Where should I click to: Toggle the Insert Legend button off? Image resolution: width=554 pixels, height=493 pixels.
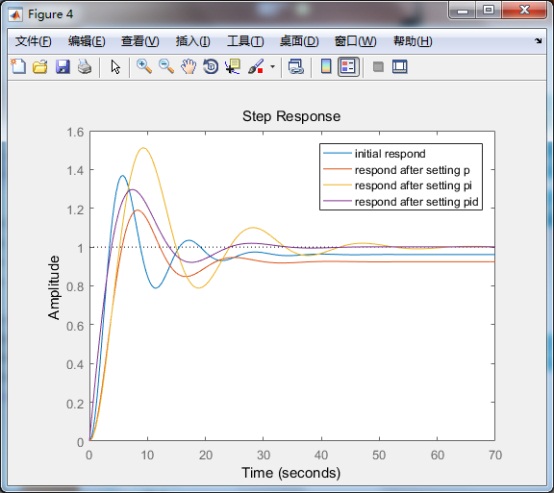pyautogui.click(x=348, y=66)
